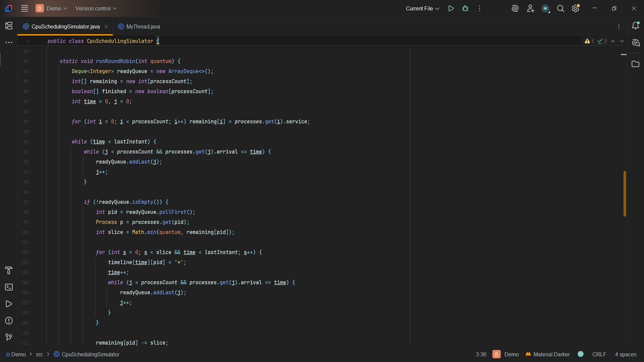Open the Demo project dropdown
This screenshot has height=362, width=644.
pos(52,9)
